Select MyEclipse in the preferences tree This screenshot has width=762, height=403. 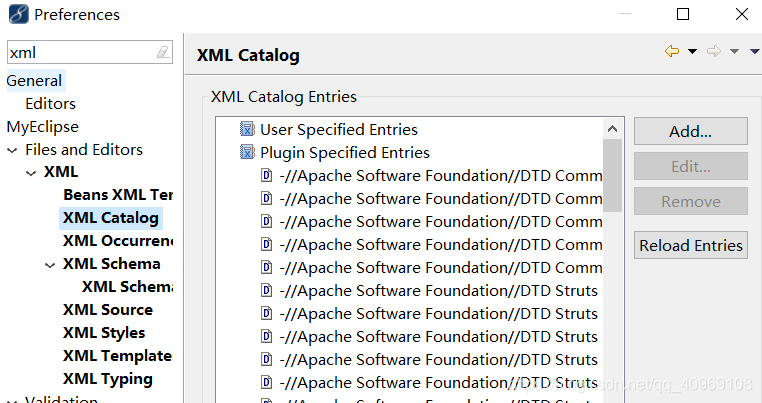(x=42, y=127)
